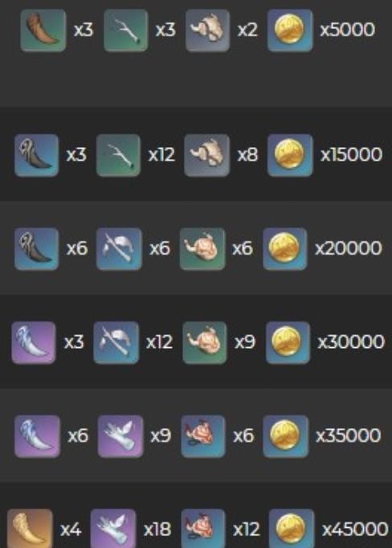This screenshot has width=392, height=548.
Task: Click the beige lump icon labeled x2
Action: coord(207,31)
